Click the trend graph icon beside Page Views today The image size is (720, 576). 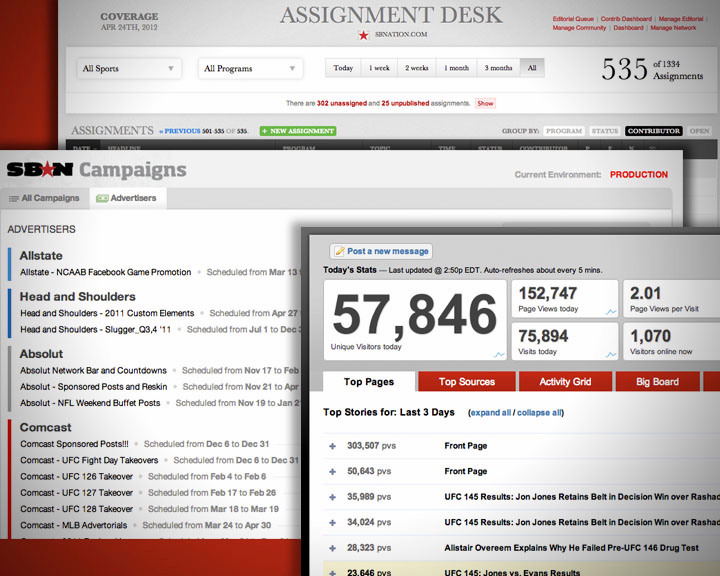click(x=611, y=312)
